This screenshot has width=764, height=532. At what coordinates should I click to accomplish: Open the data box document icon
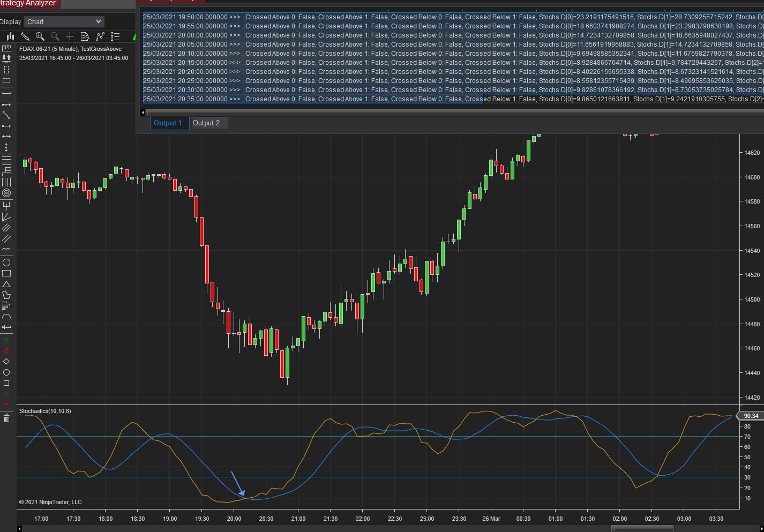(x=85, y=36)
